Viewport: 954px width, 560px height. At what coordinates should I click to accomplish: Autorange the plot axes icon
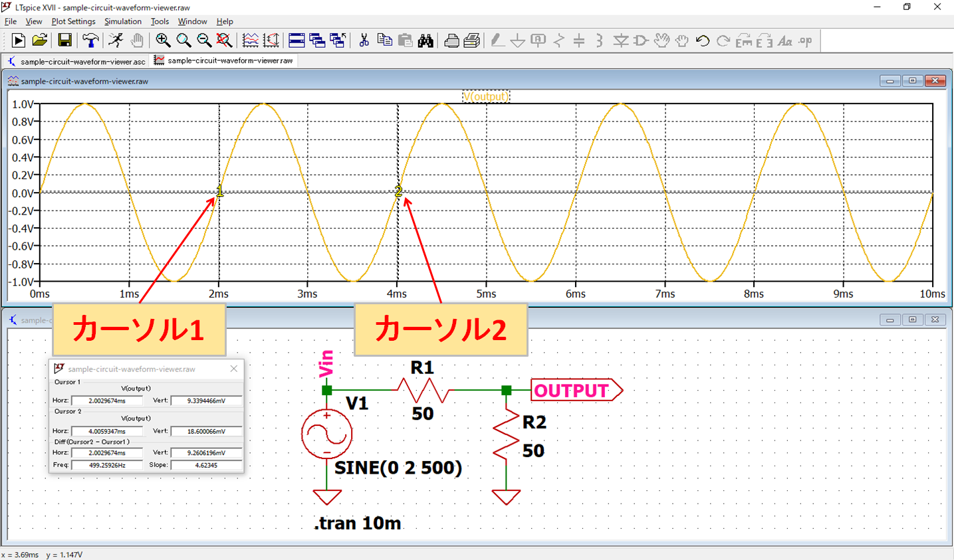[x=271, y=41]
